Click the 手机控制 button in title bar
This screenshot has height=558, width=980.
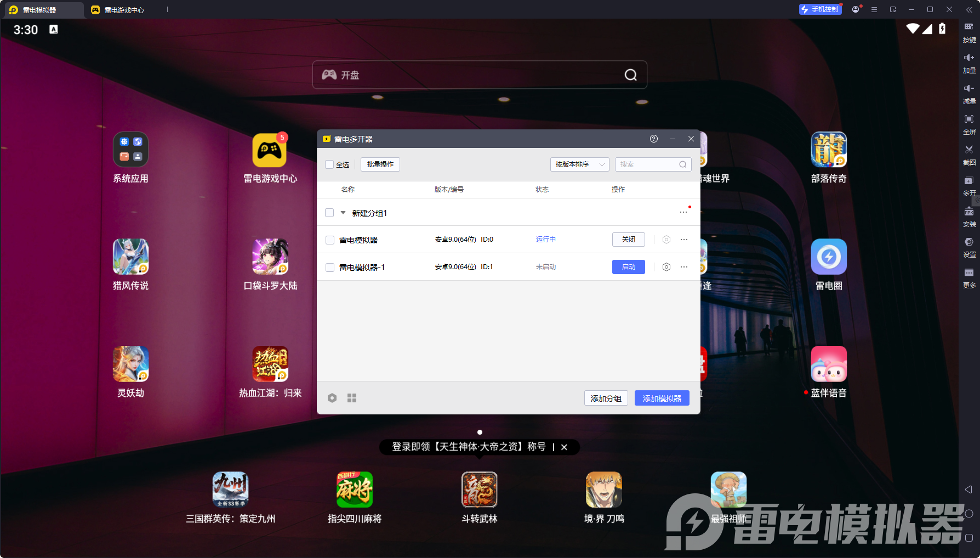pos(820,9)
